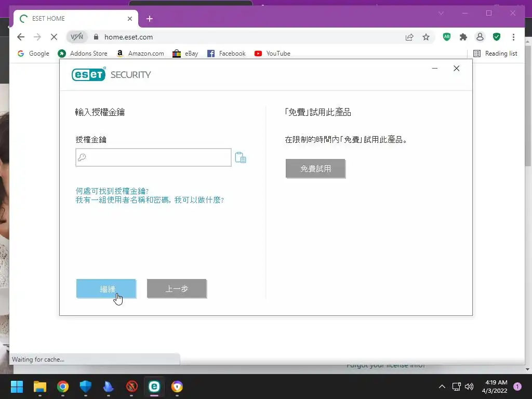Open Chrome from the taskbar

[63, 387]
